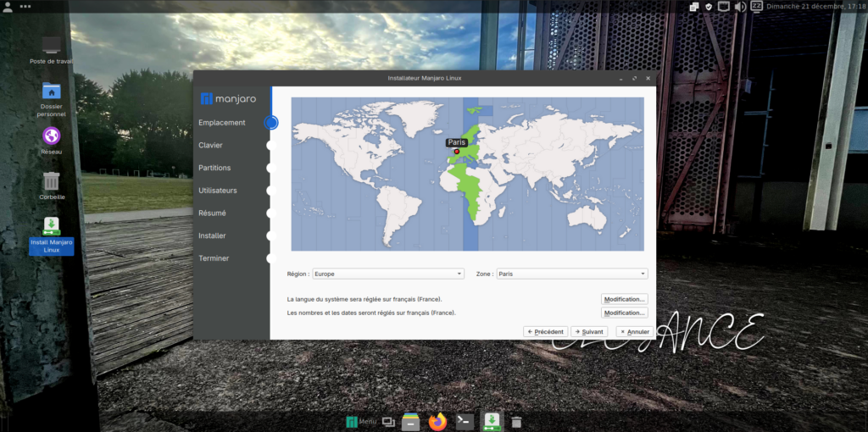Click the Annuler button
This screenshot has height=432, width=868.
point(634,332)
